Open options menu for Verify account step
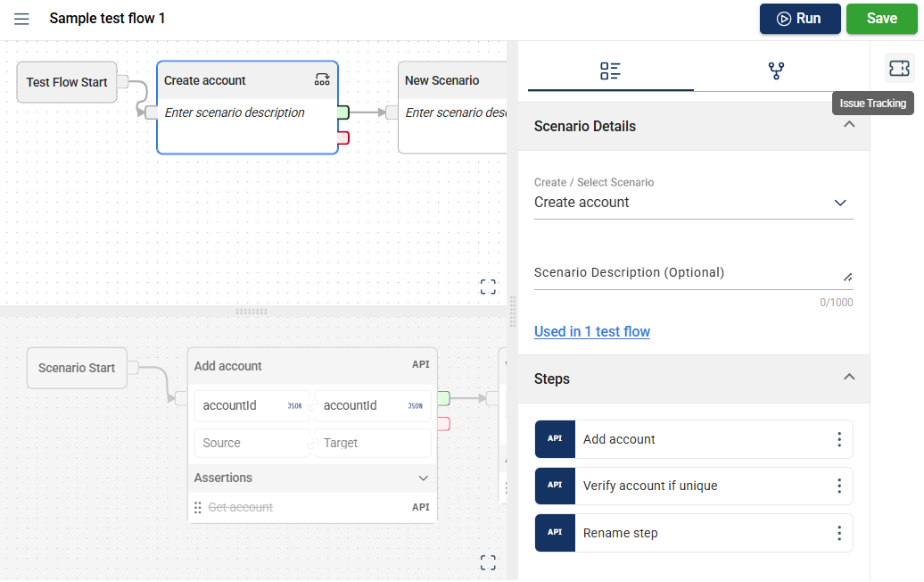 coord(838,486)
